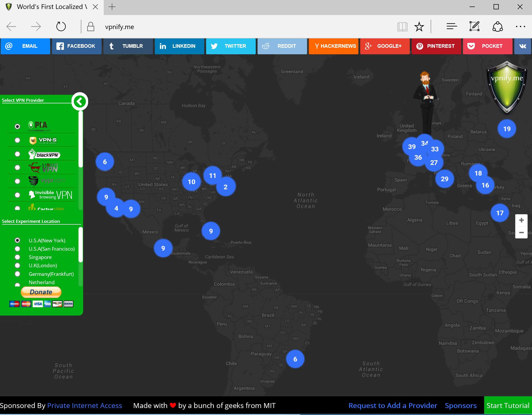532x415 pixels.
Task: Click the PIA logo
Action: pos(39,126)
